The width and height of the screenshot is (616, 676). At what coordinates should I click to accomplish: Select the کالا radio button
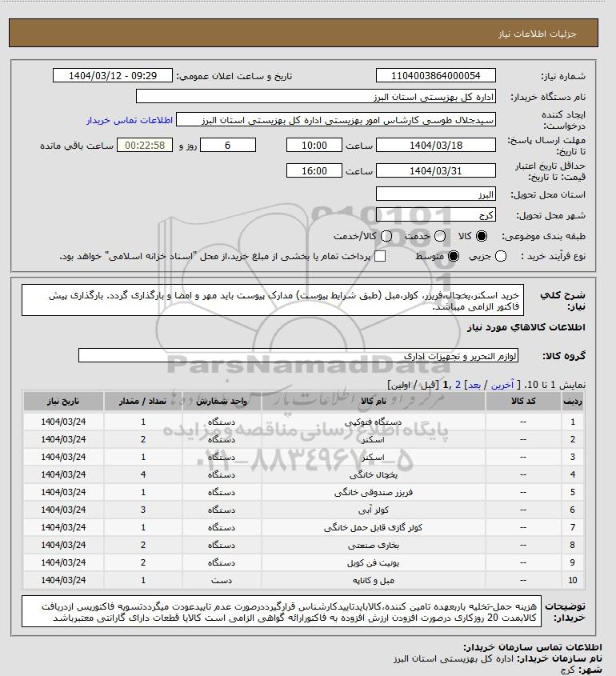[481, 236]
